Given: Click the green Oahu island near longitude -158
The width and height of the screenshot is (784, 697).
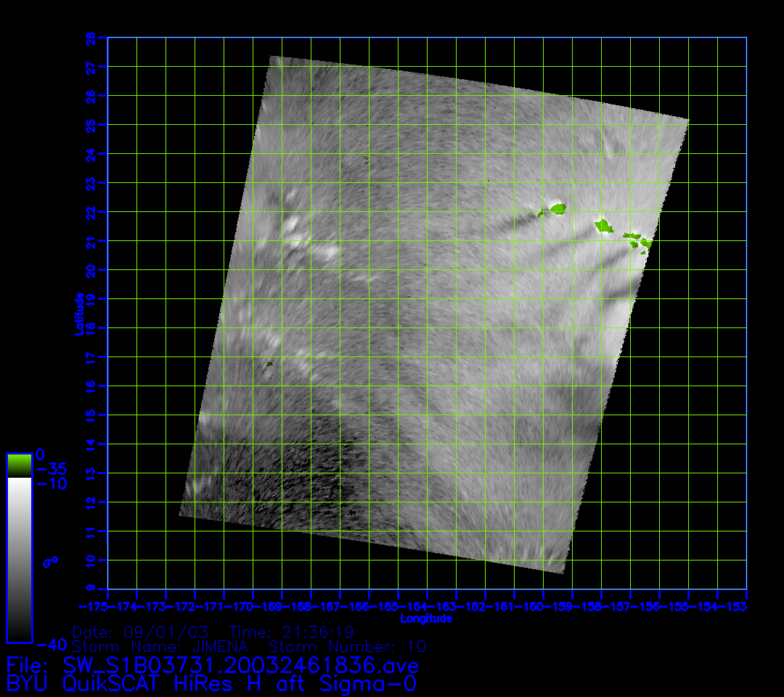Looking at the screenshot, I should [x=603, y=226].
